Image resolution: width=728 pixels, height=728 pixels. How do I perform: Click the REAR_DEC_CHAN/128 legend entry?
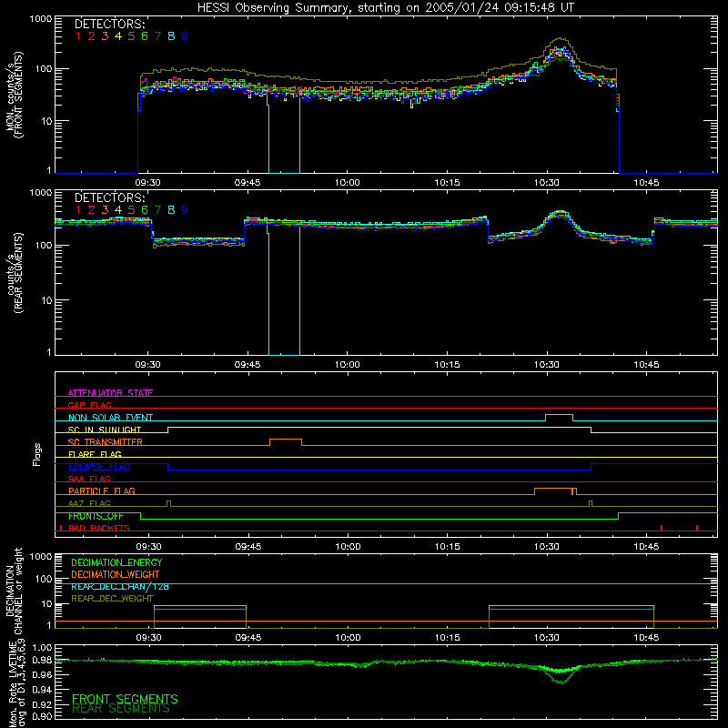tap(120, 586)
